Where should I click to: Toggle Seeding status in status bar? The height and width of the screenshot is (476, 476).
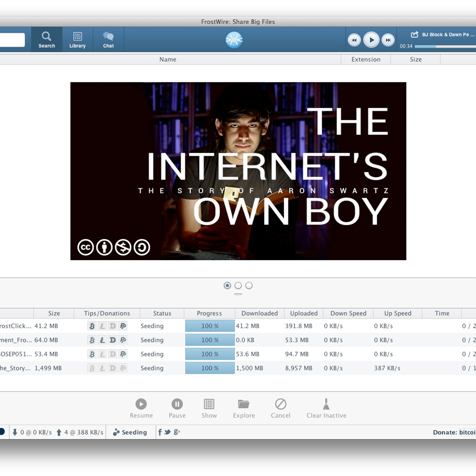[130, 432]
